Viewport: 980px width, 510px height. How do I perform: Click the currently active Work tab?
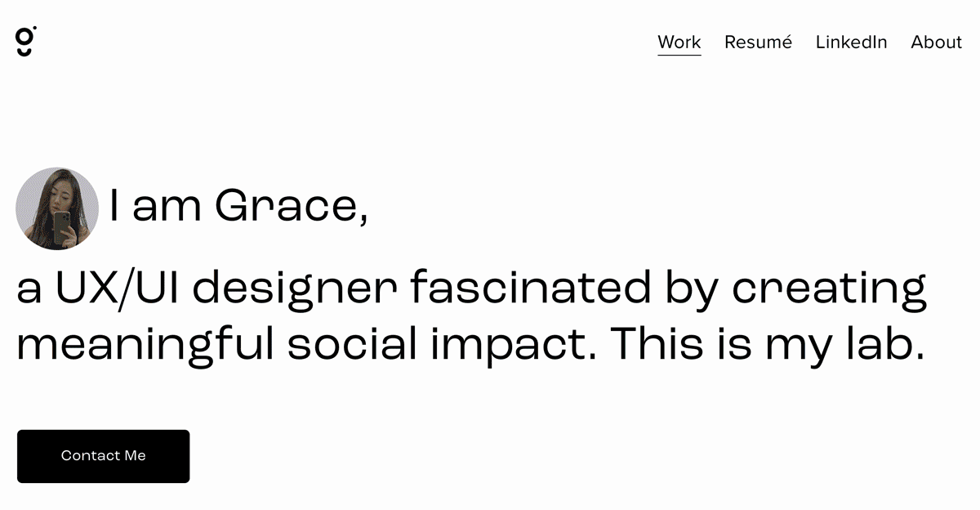[x=679, y=42]
